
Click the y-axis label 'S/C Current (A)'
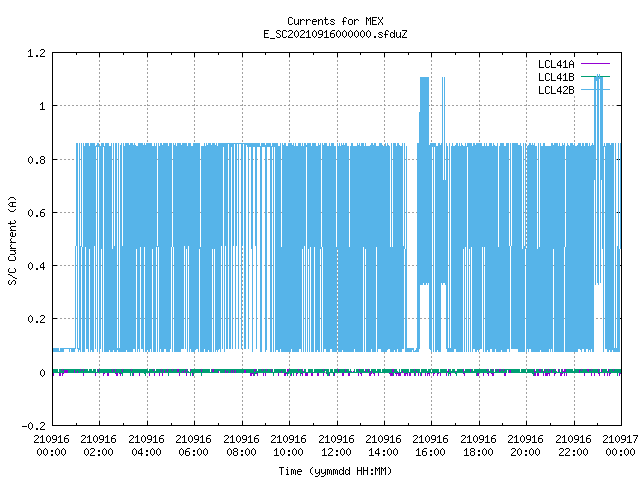pyautogui.click(x=12, y=240)
